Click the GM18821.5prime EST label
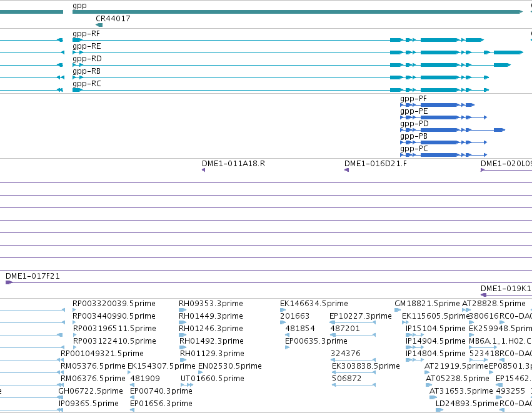 [x=427, y=304]
